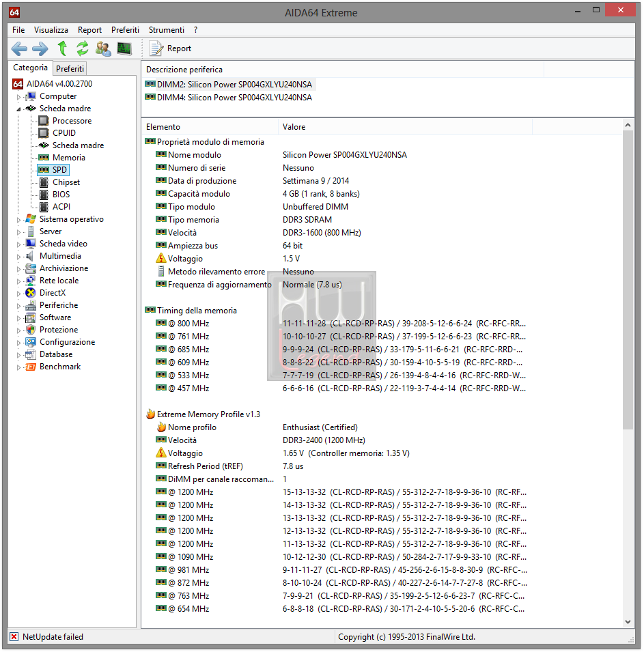
Task: Select the Chipset icon in tree
Action: [x=44, y=182]
